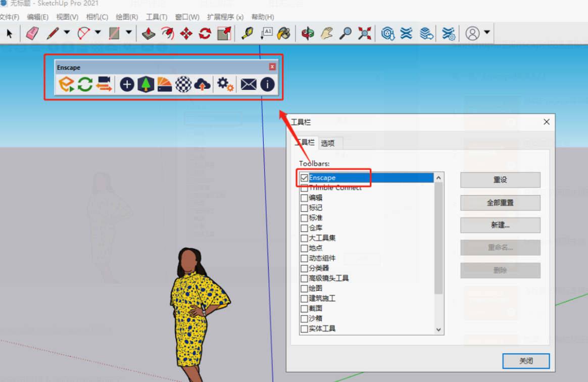
Task: Open Enscape settings gear icon
Action: click(225, 84)
